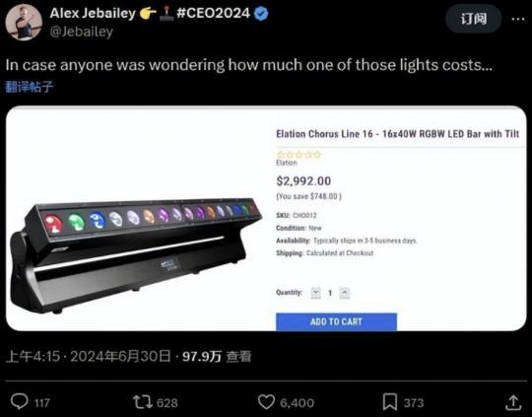Image resolution: width=532 pixels, height=417 pixels.
Task: Open Alex Jebailey's profile avatar
Action: coord(24,23)
